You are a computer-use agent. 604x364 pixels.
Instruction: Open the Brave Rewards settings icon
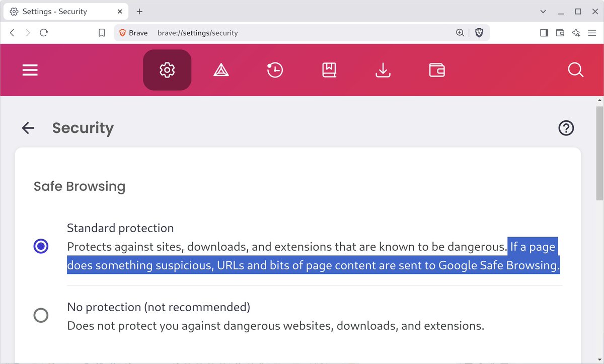(x=221, y=70)
